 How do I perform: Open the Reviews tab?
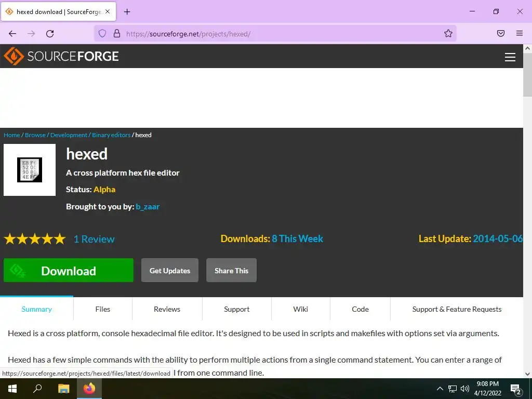(x=167, y=309)
